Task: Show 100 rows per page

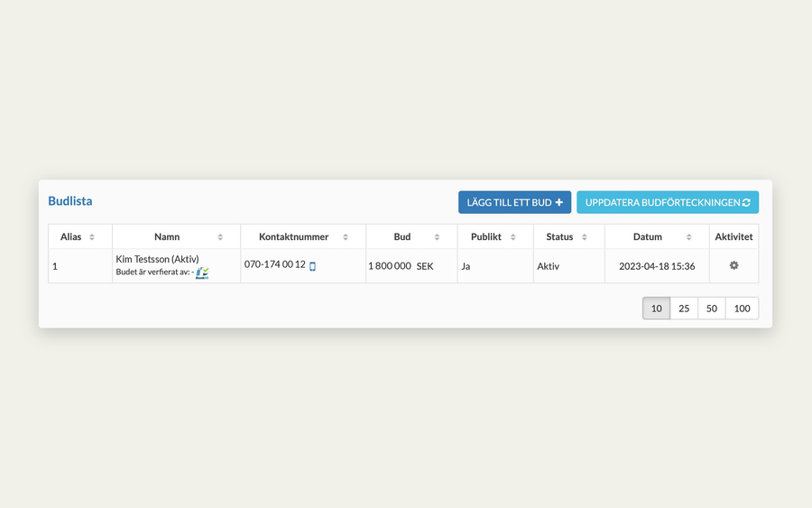Action: point(743,308)
